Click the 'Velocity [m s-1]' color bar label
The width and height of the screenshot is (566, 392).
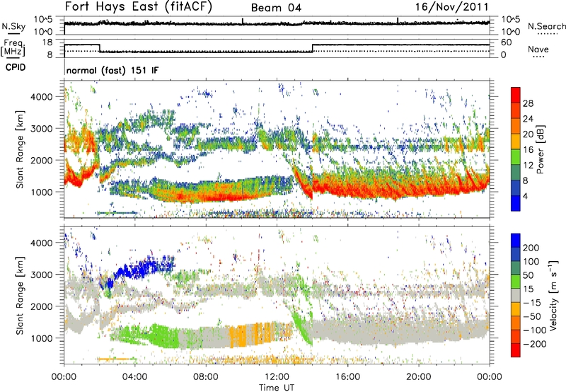(553, 295)
